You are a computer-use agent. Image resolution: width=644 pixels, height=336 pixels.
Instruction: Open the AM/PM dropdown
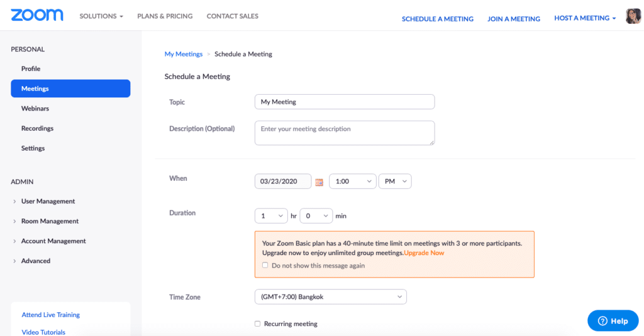(x=394, y=181)
